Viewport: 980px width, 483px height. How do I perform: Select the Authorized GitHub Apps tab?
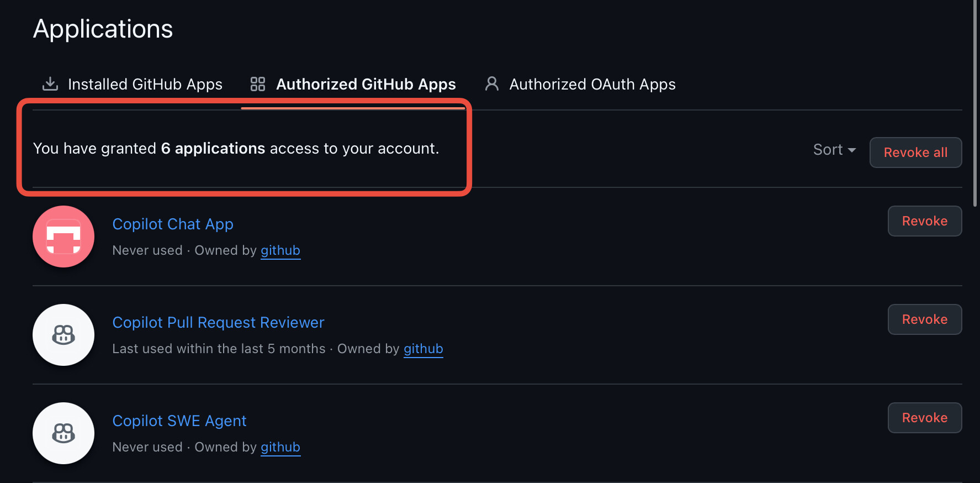[365, 84]
